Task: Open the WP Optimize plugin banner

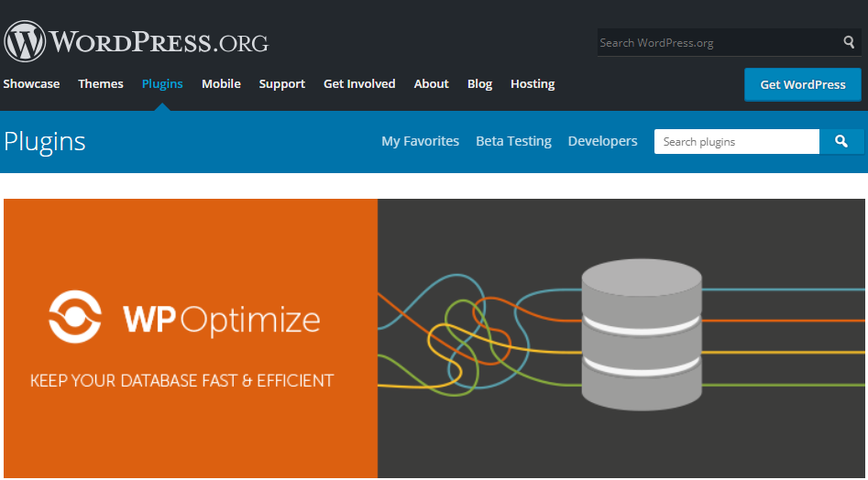Action: click(x=434, y=338)
